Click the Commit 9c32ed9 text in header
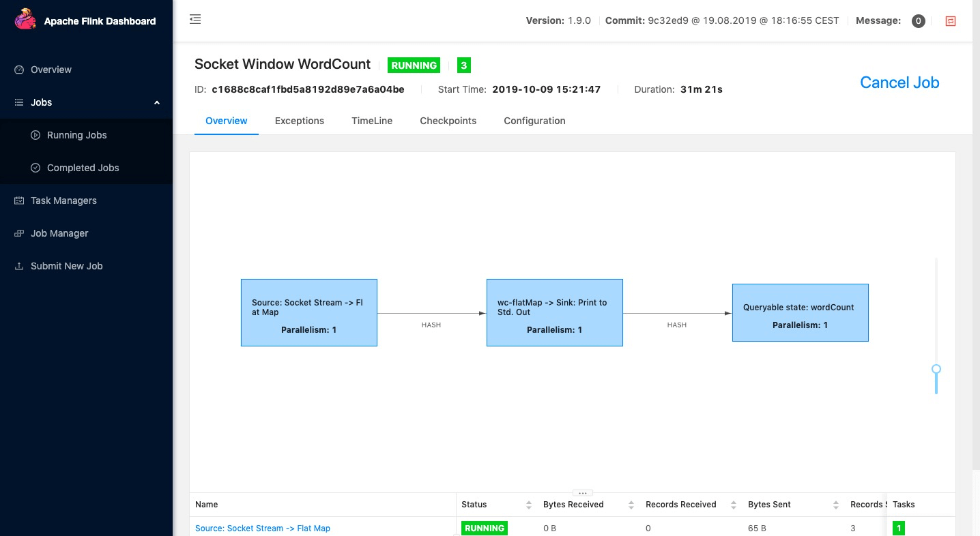Image resolution: width=980 pixels, height=536 pixels. tap(722, 20)
